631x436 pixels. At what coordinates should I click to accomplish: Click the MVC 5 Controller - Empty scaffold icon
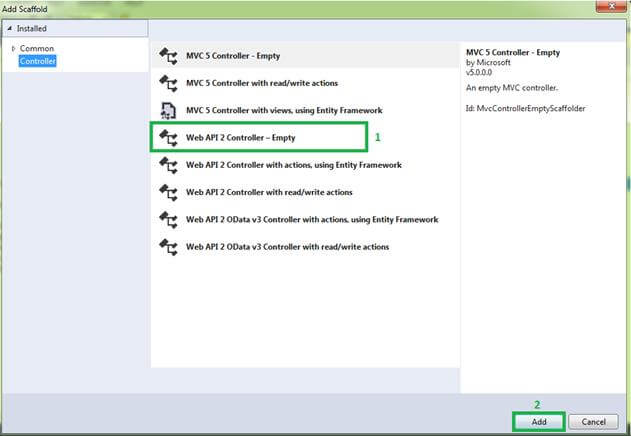coord(168,56)
